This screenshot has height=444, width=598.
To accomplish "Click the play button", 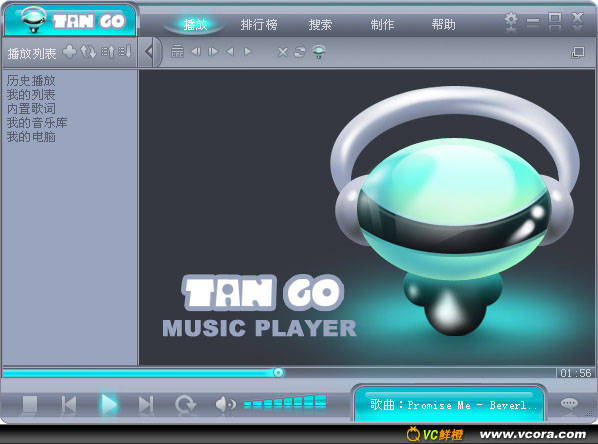I will [x=109, y=404].
